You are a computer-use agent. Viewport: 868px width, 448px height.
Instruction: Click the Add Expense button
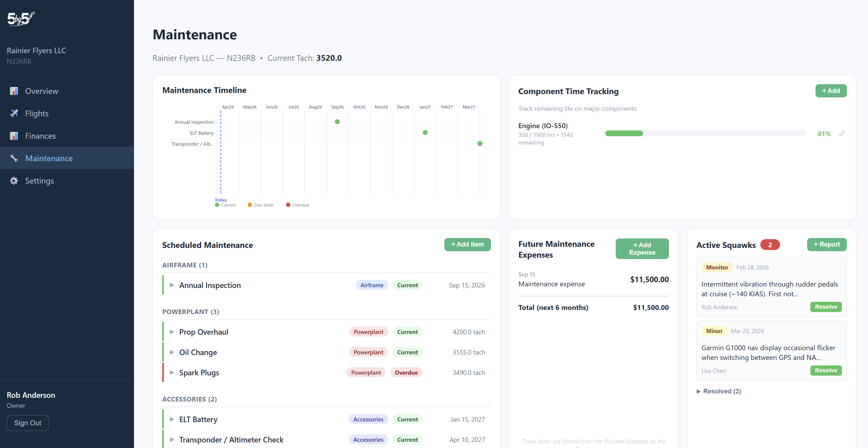tap(642, 248)
